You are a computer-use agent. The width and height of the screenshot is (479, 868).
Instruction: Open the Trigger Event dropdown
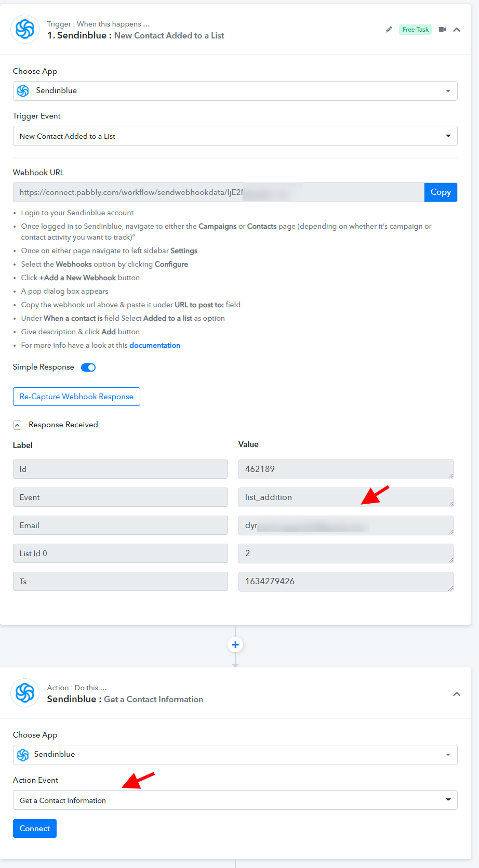(235, 136)
